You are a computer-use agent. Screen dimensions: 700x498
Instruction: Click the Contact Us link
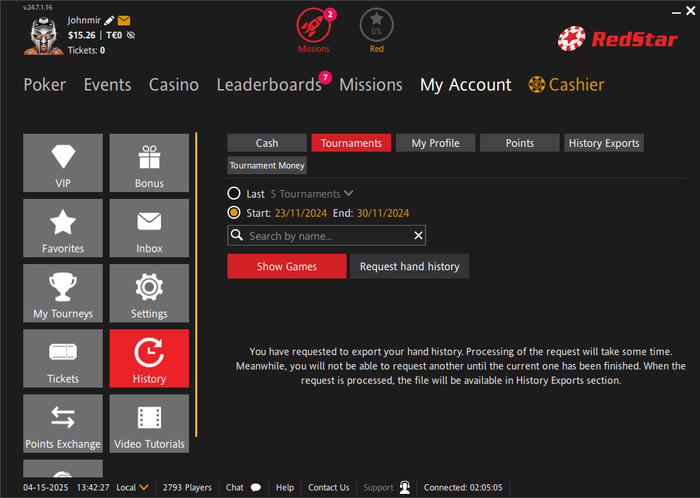pos(329,487)
